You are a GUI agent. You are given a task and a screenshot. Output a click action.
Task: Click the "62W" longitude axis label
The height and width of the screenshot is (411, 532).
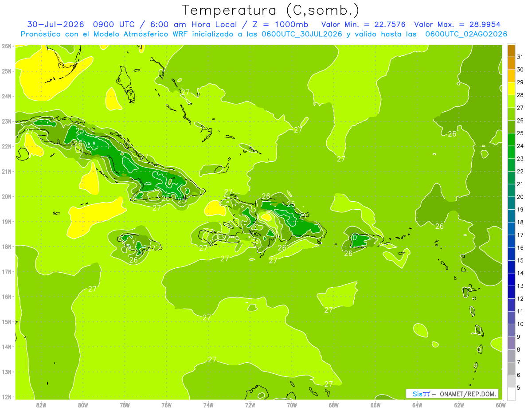tap(459, 405)
